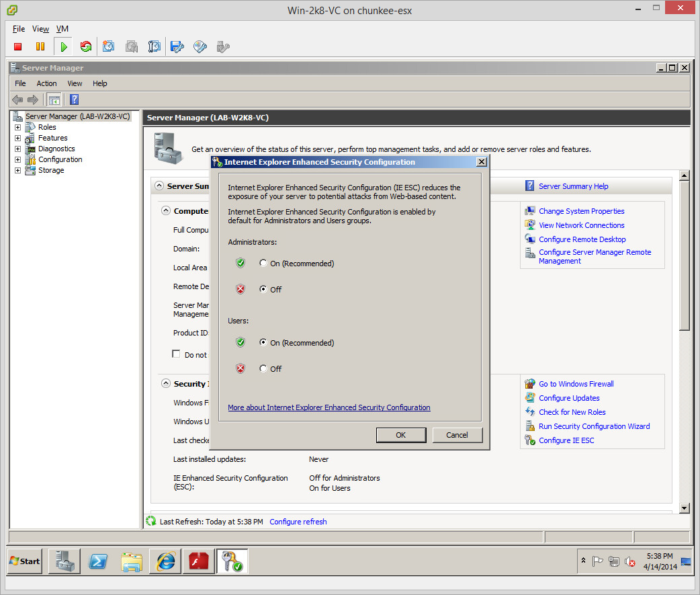
Task: Open the Action menu in Server Manager
Action: coord(46,83)
